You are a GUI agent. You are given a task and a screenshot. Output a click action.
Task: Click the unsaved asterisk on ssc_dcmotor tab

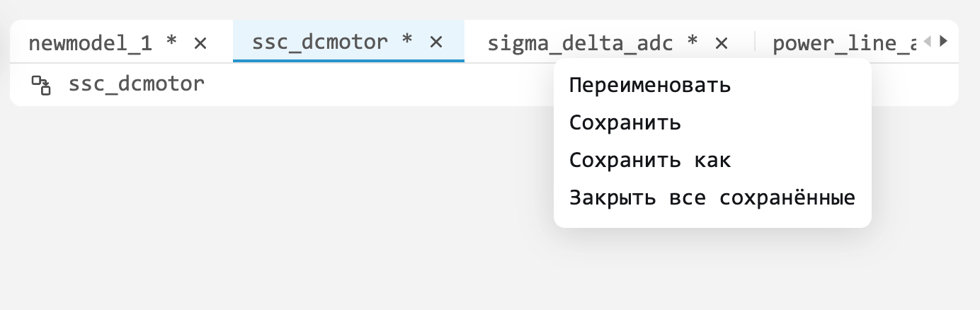coord(407,40)
